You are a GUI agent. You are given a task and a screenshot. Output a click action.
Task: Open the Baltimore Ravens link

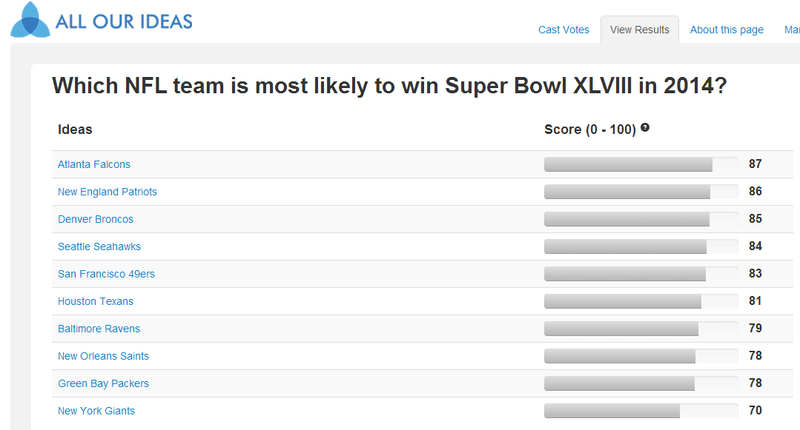pyautogui.click(x=99, y=329)
